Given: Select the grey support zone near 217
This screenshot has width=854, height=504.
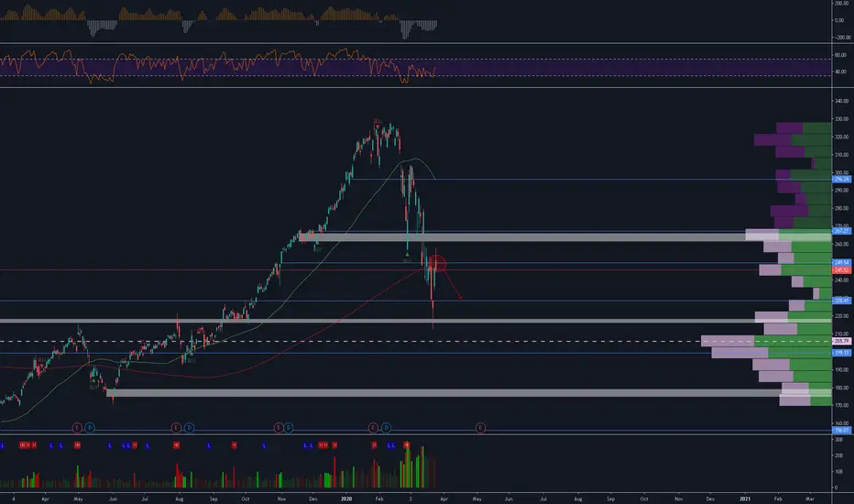Looking at the screenshot, I should pyautogui.click(x=416, y=321).
